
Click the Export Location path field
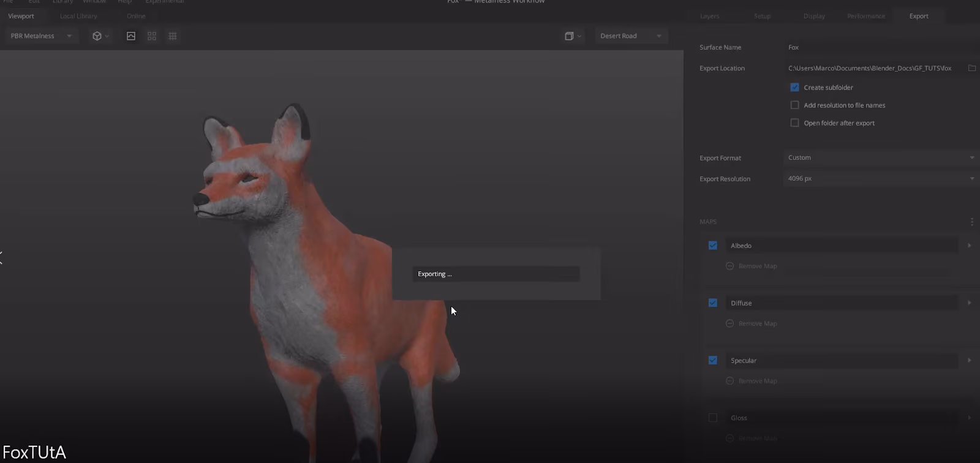874,68
